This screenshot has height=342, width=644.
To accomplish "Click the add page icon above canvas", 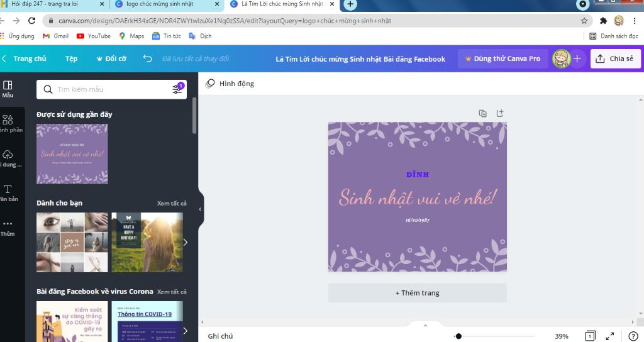I will point(500,113).
